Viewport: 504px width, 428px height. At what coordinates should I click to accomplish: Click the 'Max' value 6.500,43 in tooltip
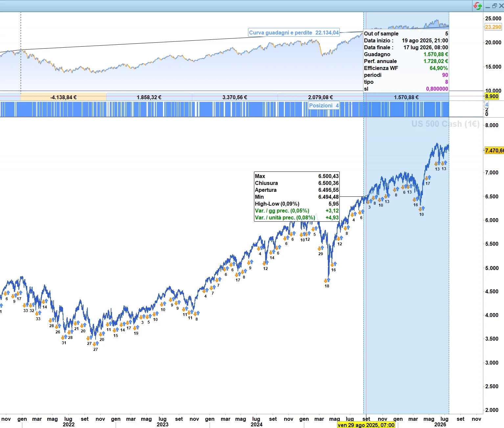[328, 176]
